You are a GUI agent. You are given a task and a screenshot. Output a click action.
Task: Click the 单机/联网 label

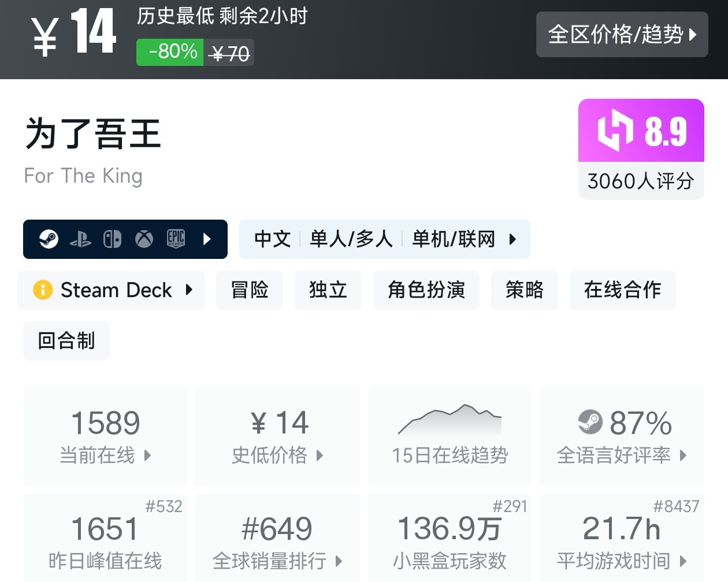click(x=454, y=239)
